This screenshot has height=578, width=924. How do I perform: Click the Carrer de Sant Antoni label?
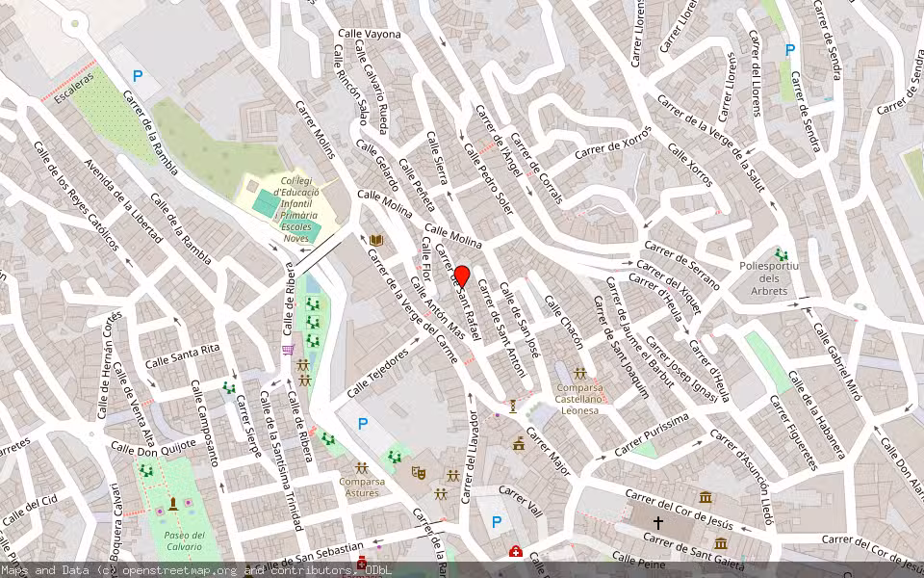click(x=501, y=328)
